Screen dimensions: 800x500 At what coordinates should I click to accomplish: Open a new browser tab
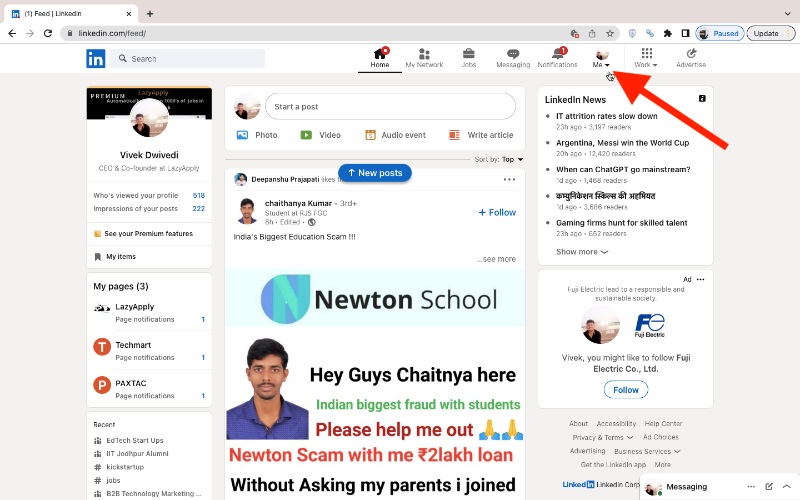click(x=149, y=14)
